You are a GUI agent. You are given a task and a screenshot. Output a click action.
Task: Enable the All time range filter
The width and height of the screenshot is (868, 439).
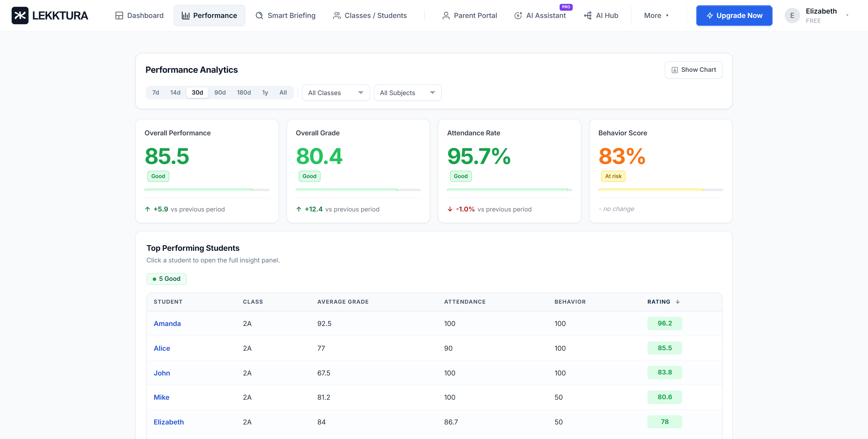283,92
